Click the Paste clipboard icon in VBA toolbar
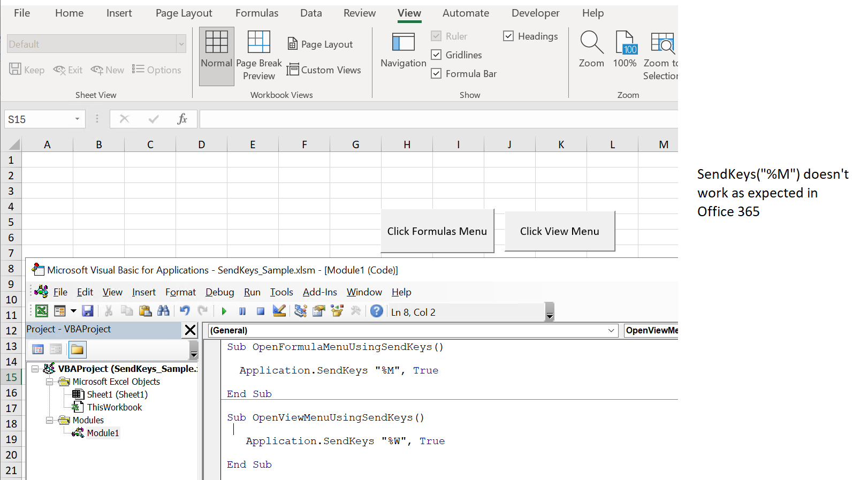 pos(145,311)
